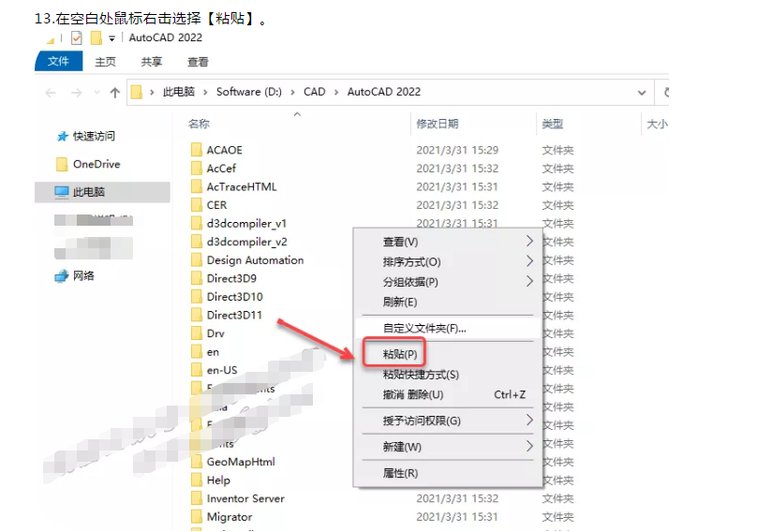
Task: Click Software (D:) in the address path
Action: click(x=248, y=92)
